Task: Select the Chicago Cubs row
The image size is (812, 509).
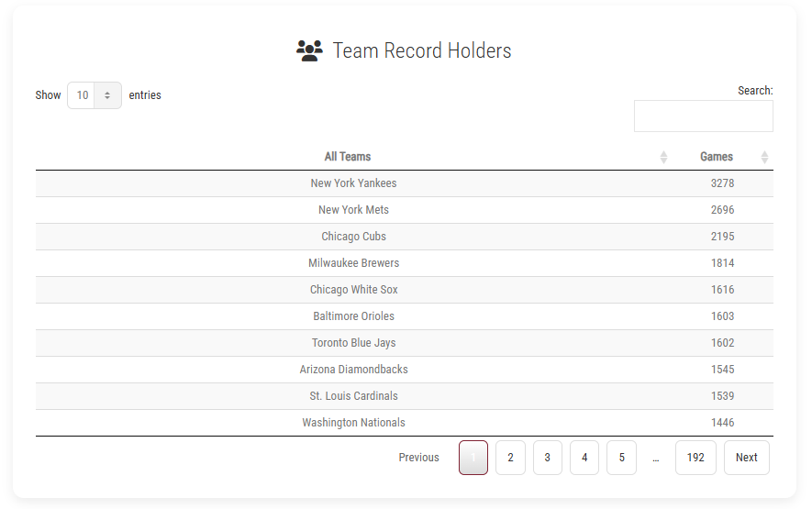Action: point(405,237)
